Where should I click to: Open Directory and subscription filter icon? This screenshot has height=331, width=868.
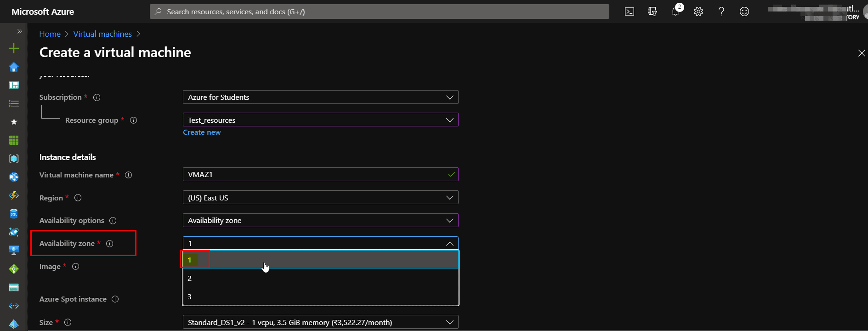652,11
